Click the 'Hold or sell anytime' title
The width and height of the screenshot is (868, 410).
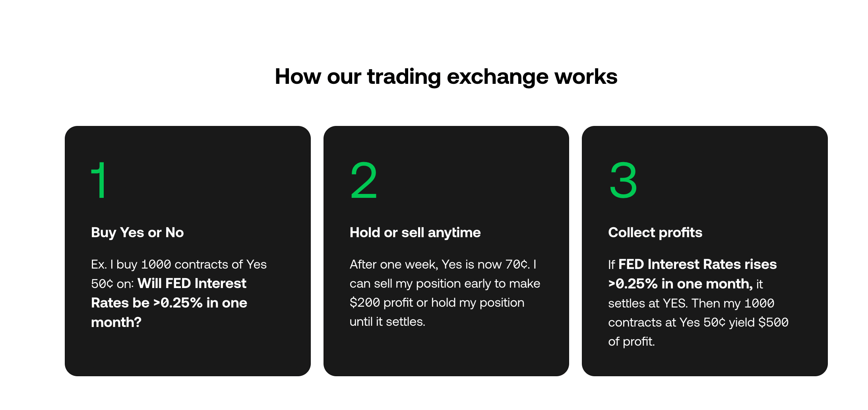tap(415, 232)
